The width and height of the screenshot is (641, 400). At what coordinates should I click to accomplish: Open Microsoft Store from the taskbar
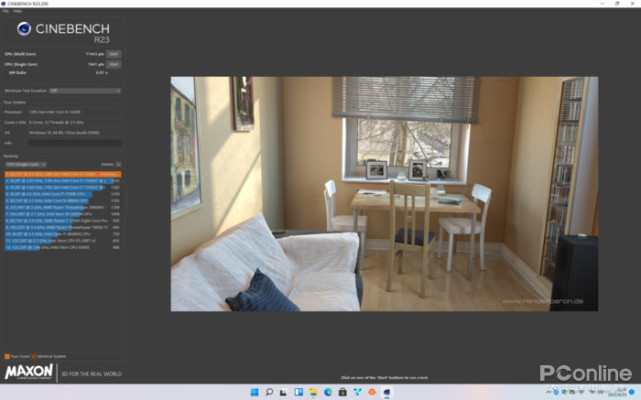point(343,392)
